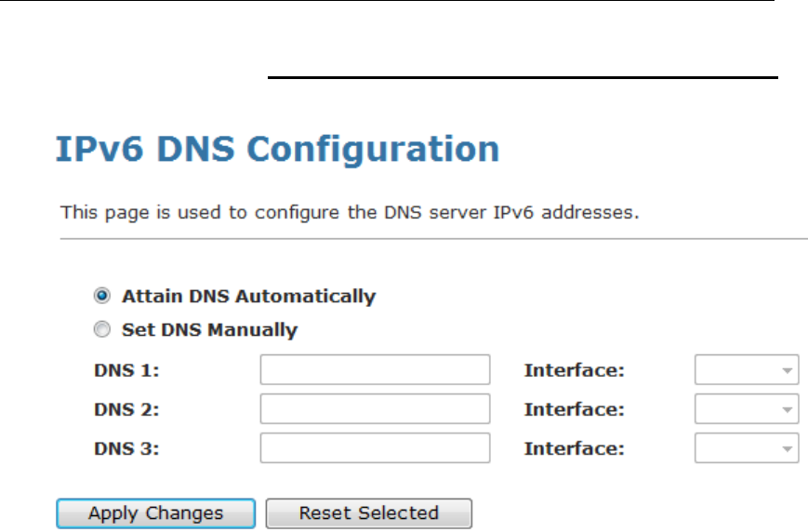The height and width of the screenshot is (532, 808).
Task: Click the "DNS 3:" label
Action: 127,448
